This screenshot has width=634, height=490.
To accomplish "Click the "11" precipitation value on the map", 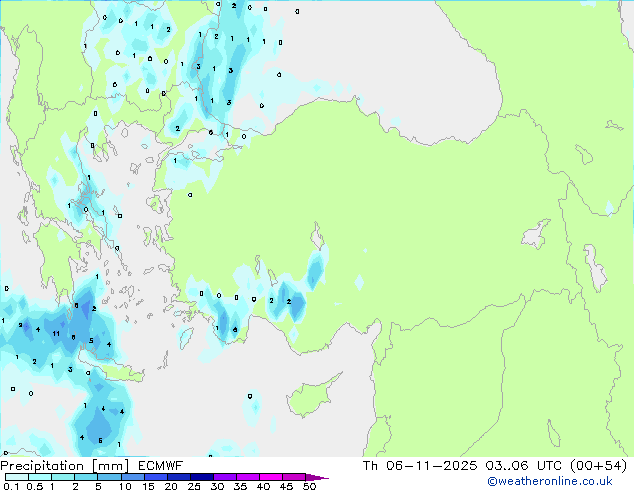I will (x=56, y=334).
